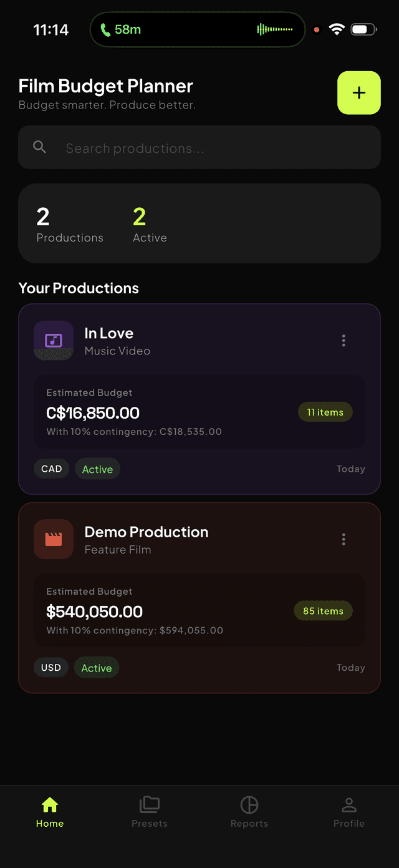Open the three-dot menu for In Love
Image resolution: width=399 pixels, height=868 pixels.
[344, 341]
